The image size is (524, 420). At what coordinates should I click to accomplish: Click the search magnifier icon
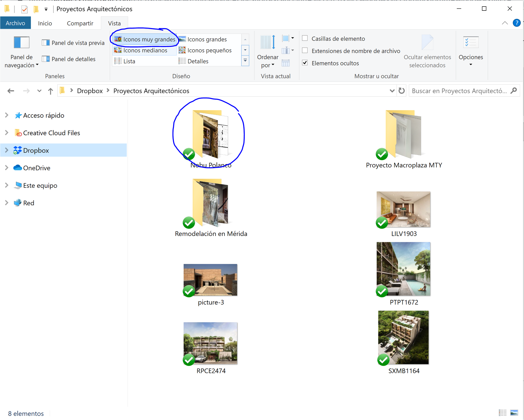point(514,91)
